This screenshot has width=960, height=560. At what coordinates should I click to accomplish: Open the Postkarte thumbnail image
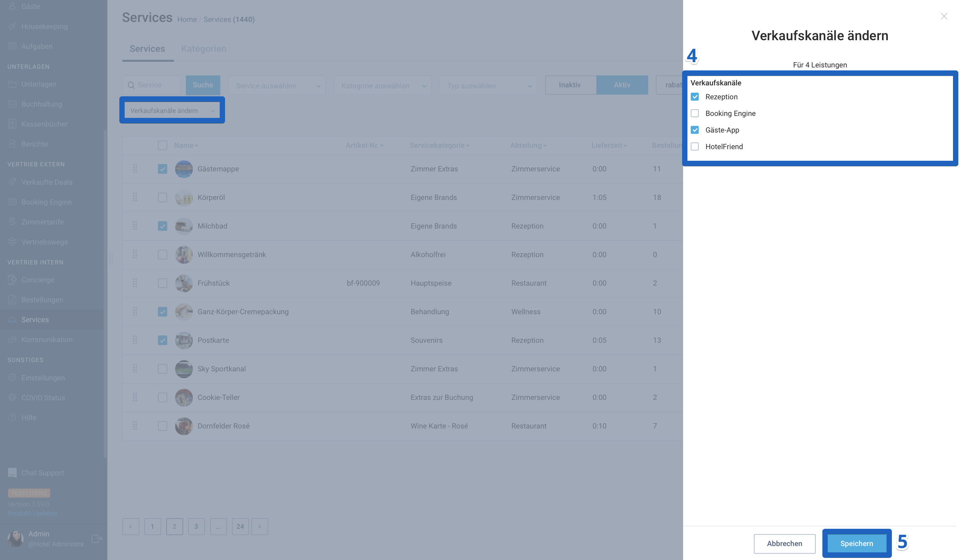183,340
